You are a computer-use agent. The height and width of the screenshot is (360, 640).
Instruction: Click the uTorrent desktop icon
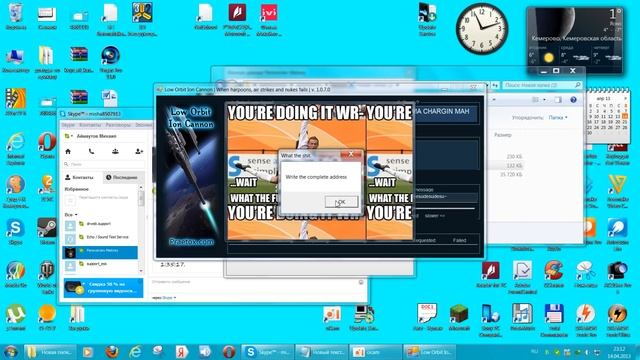point(16,318)
